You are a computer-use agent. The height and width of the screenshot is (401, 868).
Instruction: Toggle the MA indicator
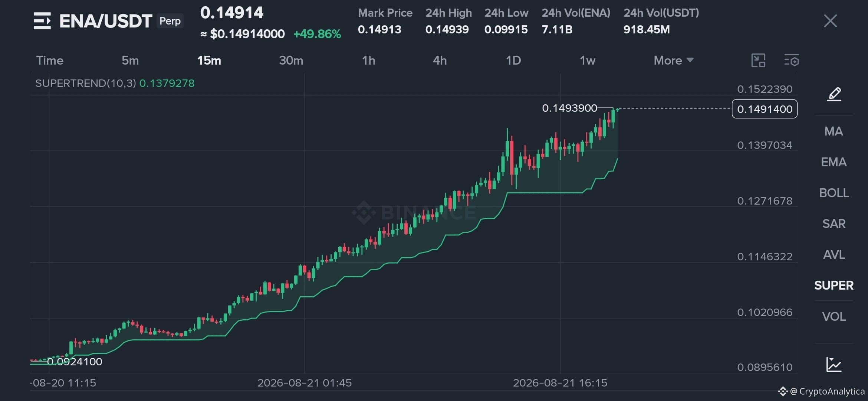pos(834,131)
